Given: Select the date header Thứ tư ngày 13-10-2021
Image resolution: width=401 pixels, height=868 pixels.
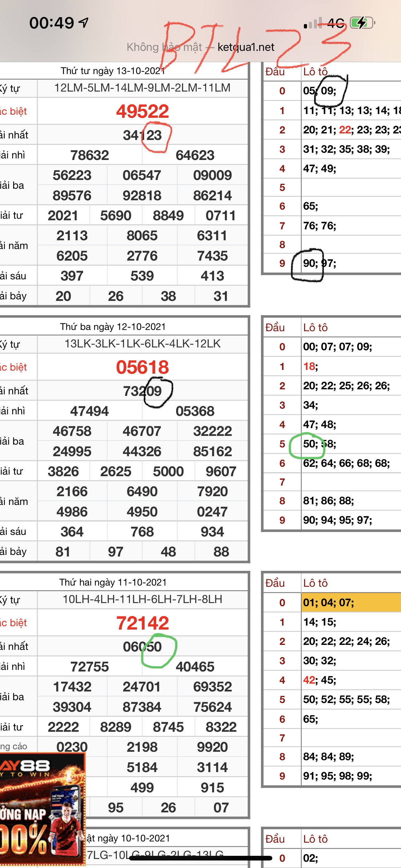Looking at the screenshot, I should tap(113, 71).
